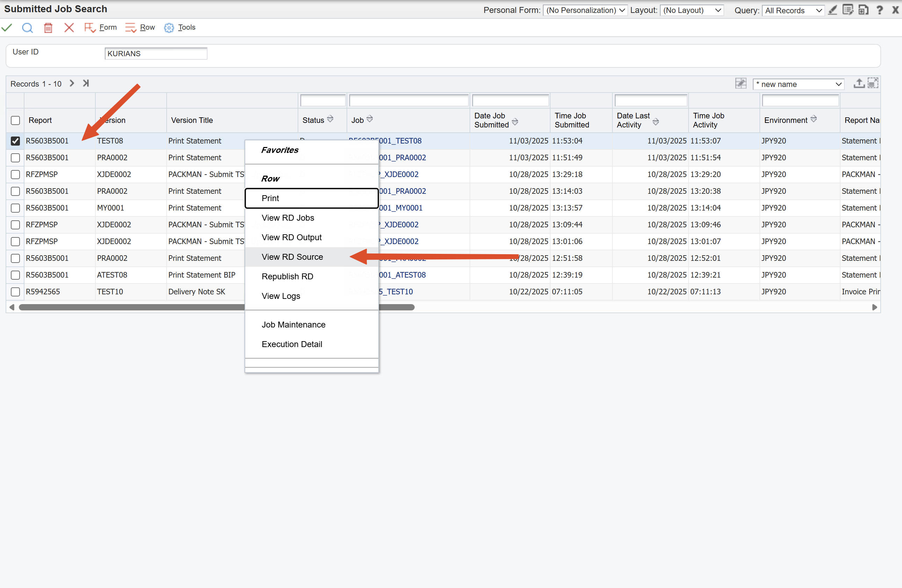Expand the new name grid format dropdown
This screenshot has height=588, width=902.
pos(798,84)
